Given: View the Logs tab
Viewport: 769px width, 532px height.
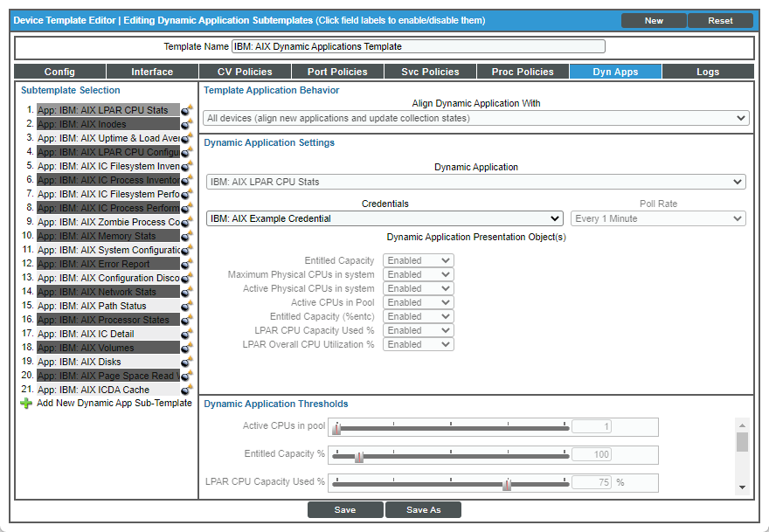Looking at the screenshot, I should click(708, 72).
